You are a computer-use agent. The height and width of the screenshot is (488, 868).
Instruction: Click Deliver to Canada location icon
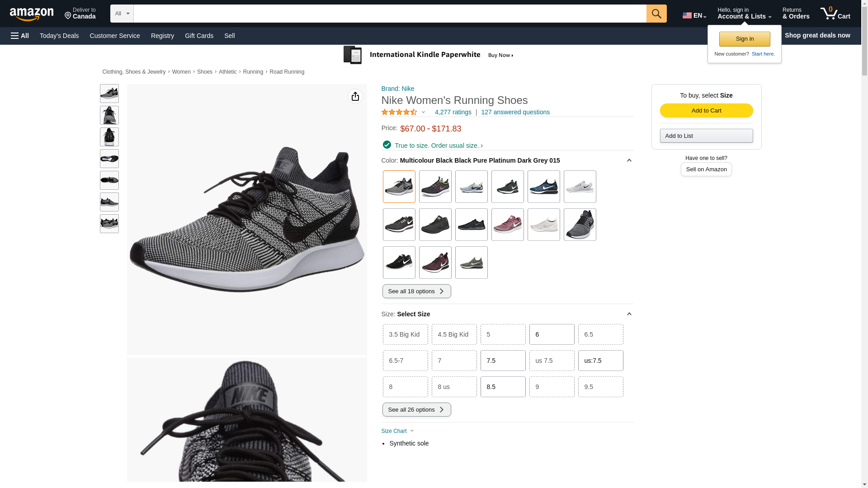(68, 16)
